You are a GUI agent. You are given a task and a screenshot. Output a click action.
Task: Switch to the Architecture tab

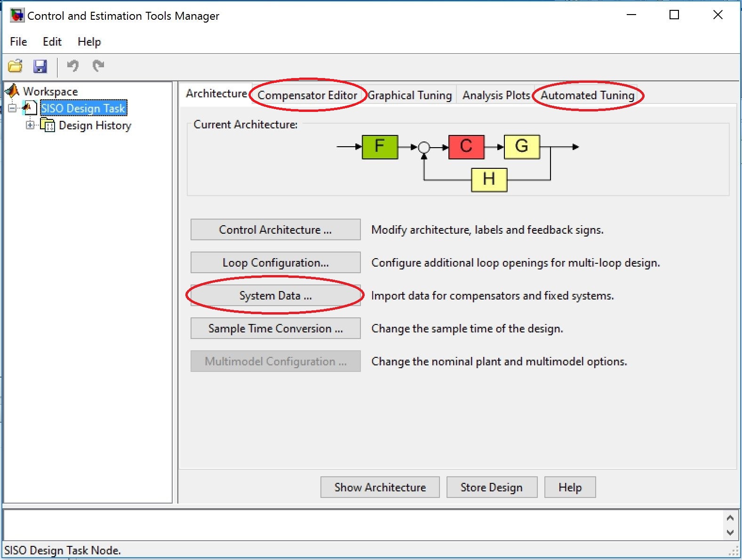pos(216,94)
